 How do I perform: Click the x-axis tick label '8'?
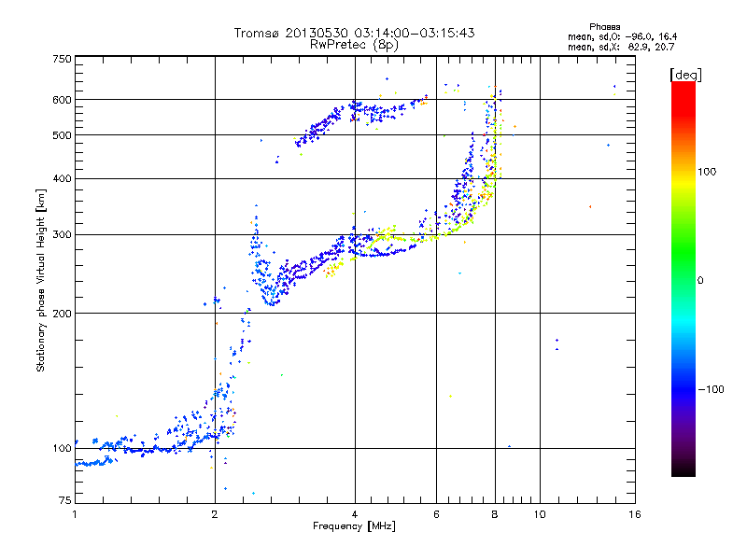(495, 514)
